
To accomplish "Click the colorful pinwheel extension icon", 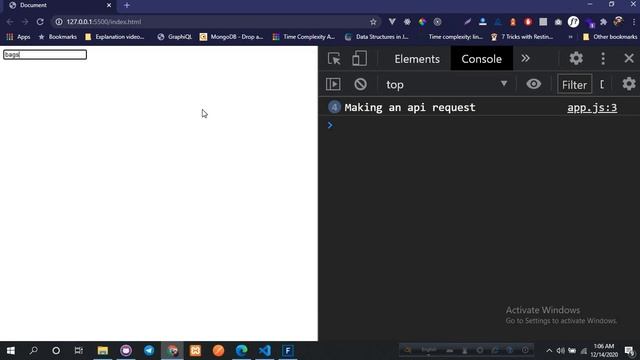I will [422, 22].
